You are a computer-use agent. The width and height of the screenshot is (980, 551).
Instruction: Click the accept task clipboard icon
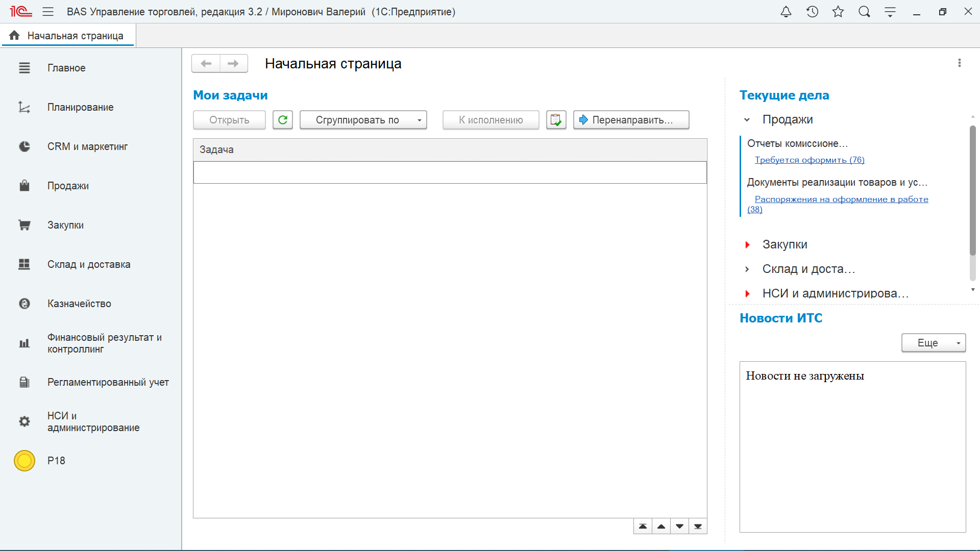(556, 120)
